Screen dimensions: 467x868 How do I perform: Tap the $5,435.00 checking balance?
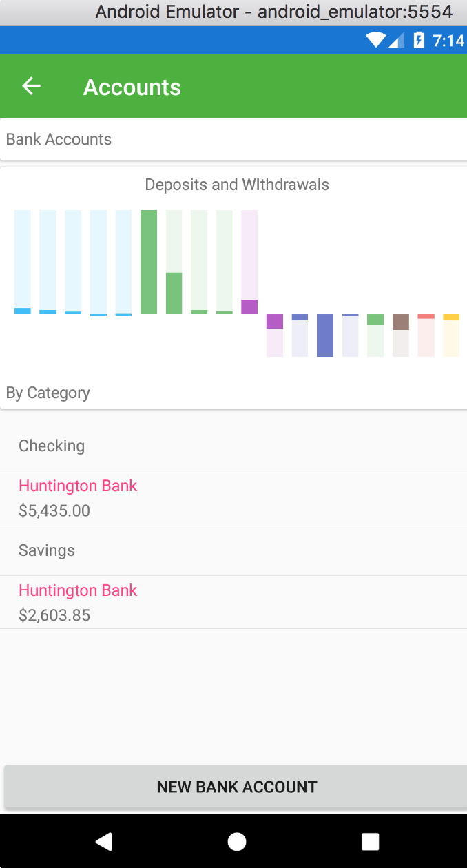click(x=54, y=510)
